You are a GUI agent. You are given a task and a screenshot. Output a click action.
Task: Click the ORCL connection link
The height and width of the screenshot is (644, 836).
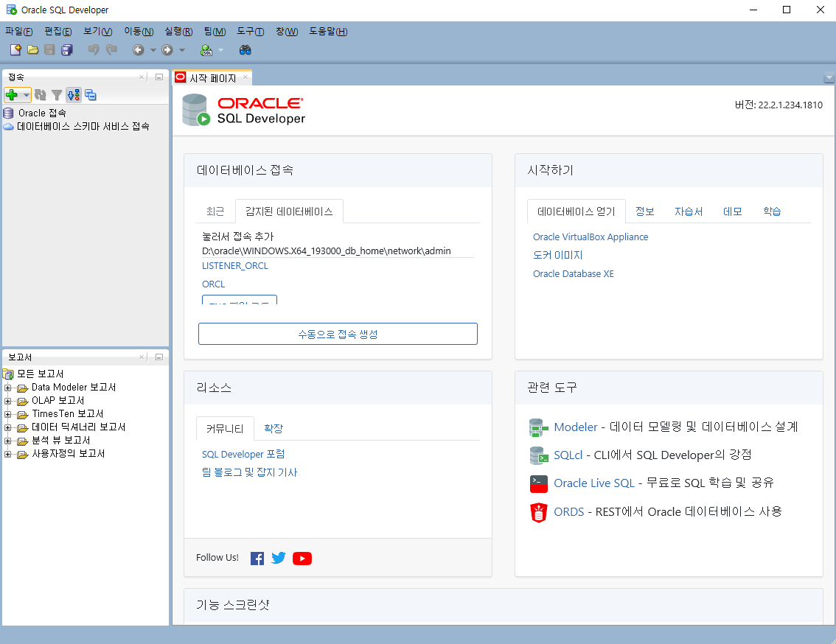(213, 284)
